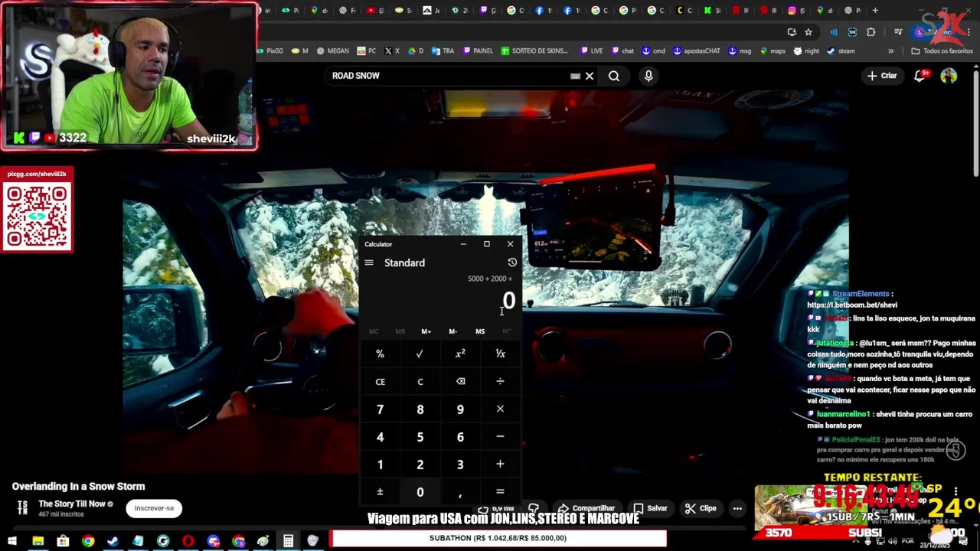980x551 pixels.
Task: Click the M+ memory add button
Action: (426, 331)
